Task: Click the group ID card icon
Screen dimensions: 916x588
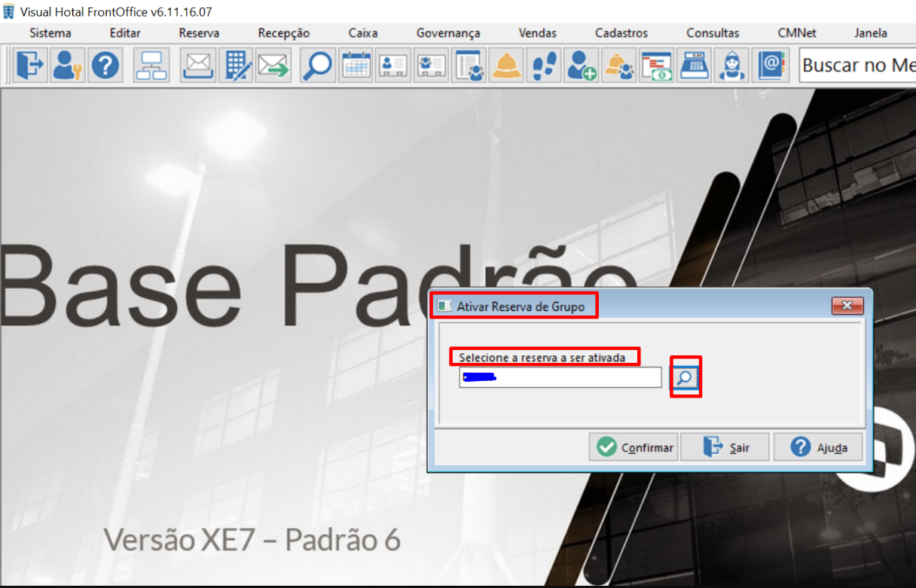Action: pos(431,66)
